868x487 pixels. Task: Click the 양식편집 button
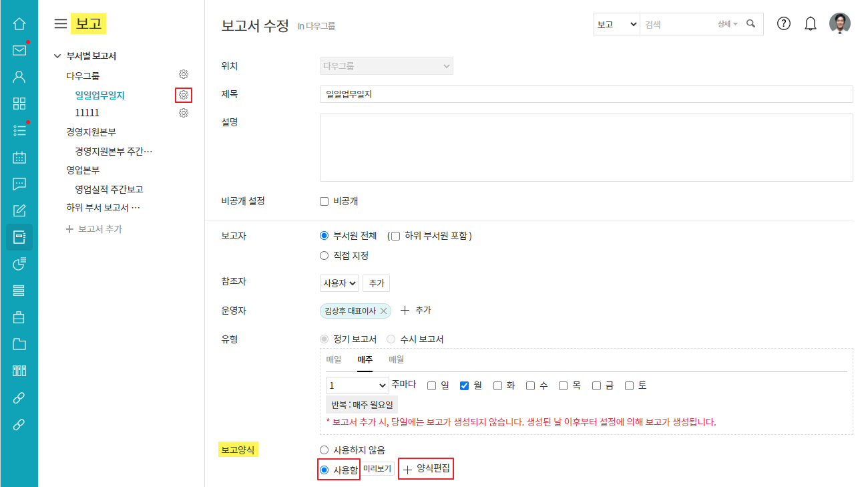(x=426, y=470)
